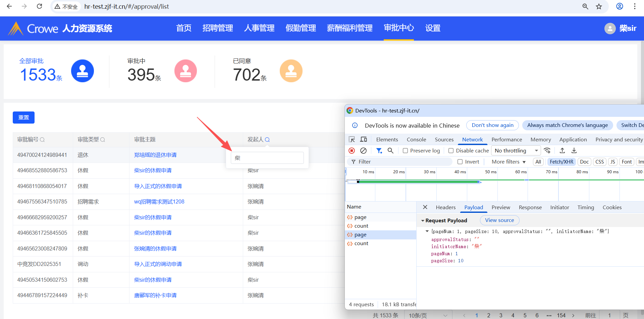Click the 重置 button

tap(23, 118)
